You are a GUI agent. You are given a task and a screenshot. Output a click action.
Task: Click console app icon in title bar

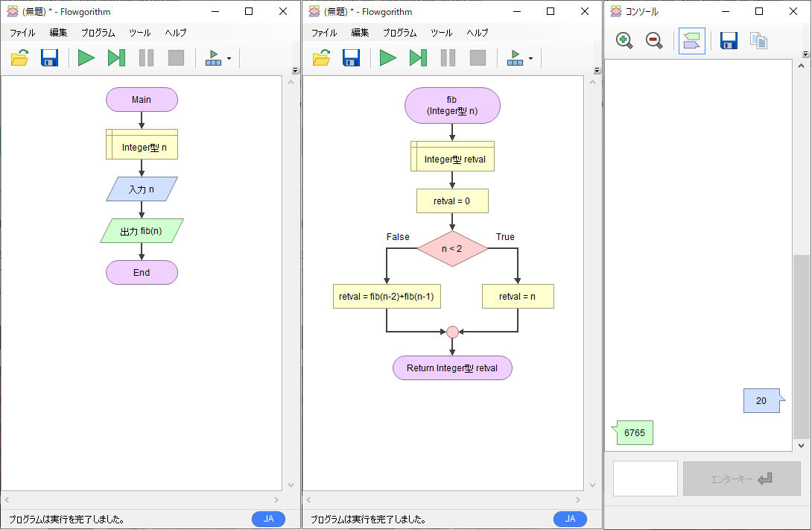pos(616,11)
